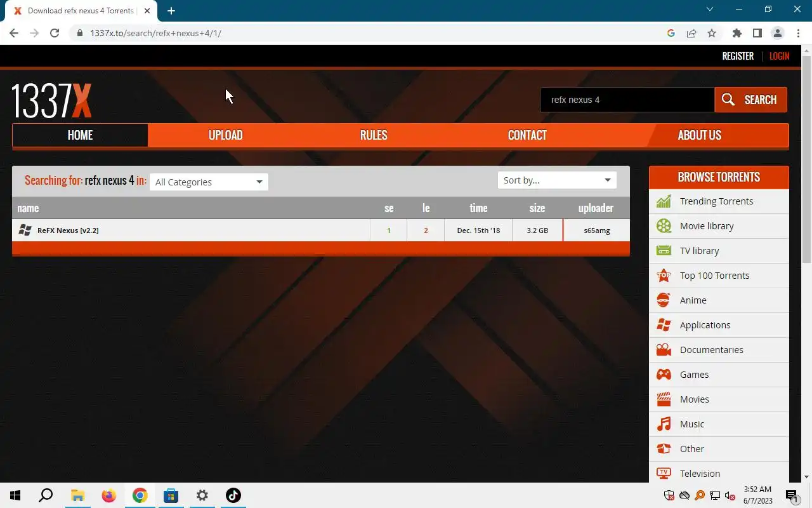Open the Chrome extensions puzzle icon
Image resolution: width=812 pixels, height=508 pixels.
(737, 33)
